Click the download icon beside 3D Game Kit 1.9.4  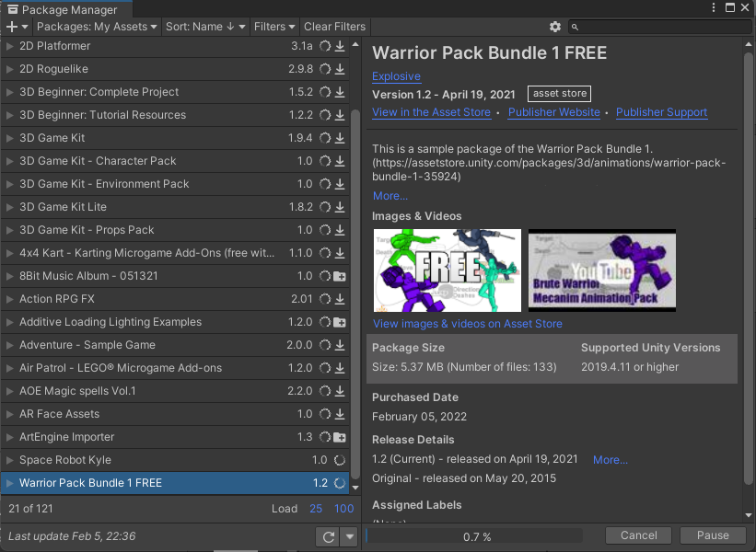point(340,138)
